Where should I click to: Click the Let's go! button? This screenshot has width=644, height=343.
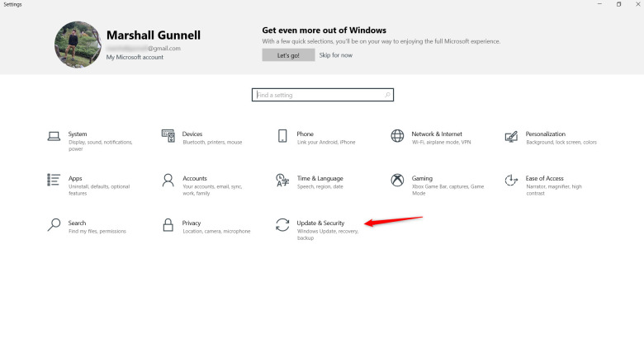pyautogui.click(x=288, y=55)
